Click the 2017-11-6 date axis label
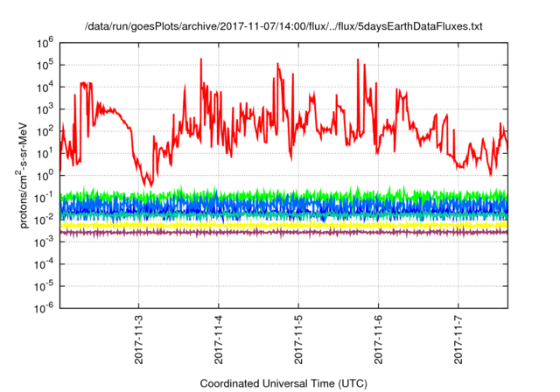The width and height of the screenshot is (560, 392). click(x=379, y=339)
